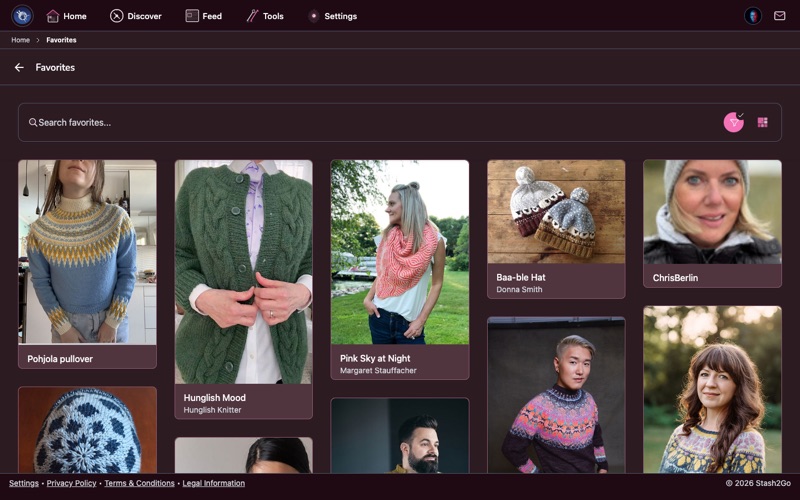This screenshot has width=800, height=500.
Task: Click the Discover compass icon
Action: 116,16
